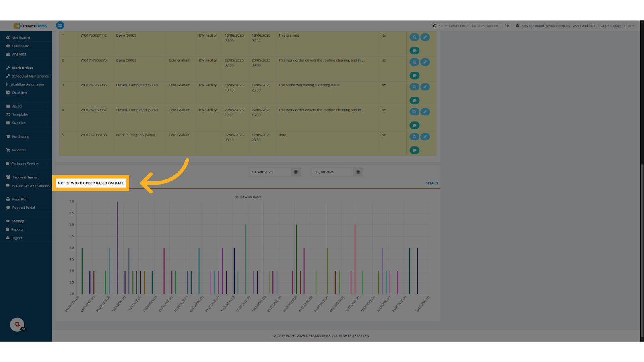The height and width of the screenshot is (362, 644).
Task: Open the Grammarly floating widget
Action: (x=17, y=324)
